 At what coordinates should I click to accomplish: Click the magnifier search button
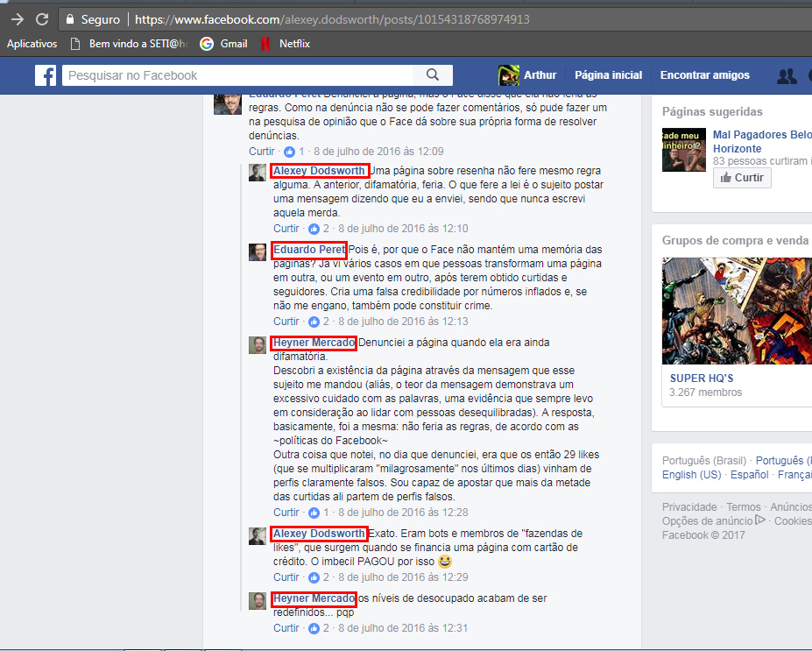[433, 75]
